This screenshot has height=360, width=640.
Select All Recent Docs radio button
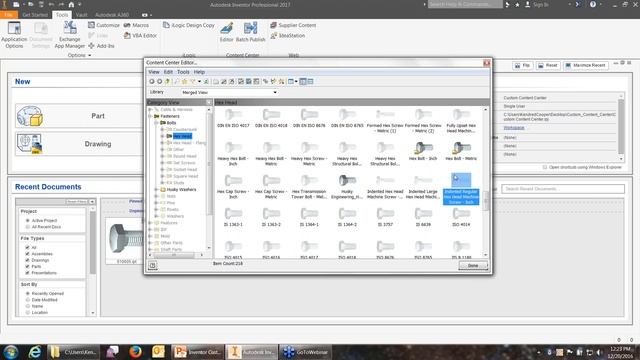click(x=28, y=227)
